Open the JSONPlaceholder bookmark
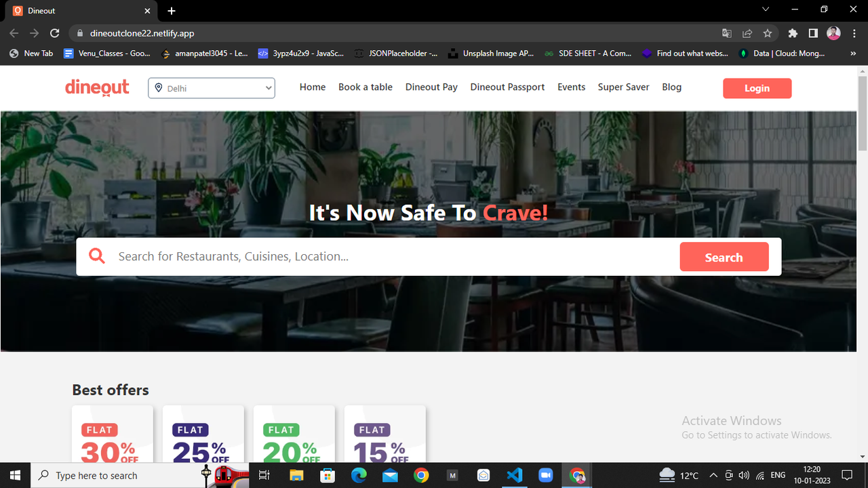Screen dimensions: 868x488 [397, 54]
